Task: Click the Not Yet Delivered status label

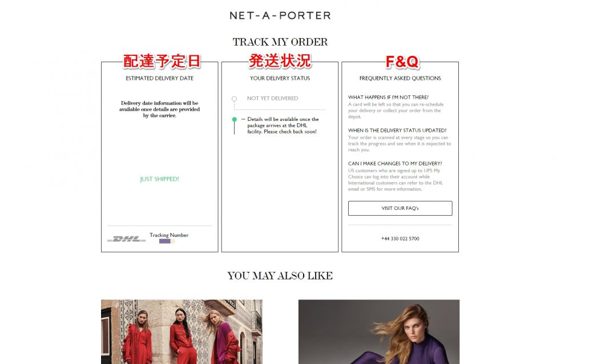Action: click(x=272, y=98)
